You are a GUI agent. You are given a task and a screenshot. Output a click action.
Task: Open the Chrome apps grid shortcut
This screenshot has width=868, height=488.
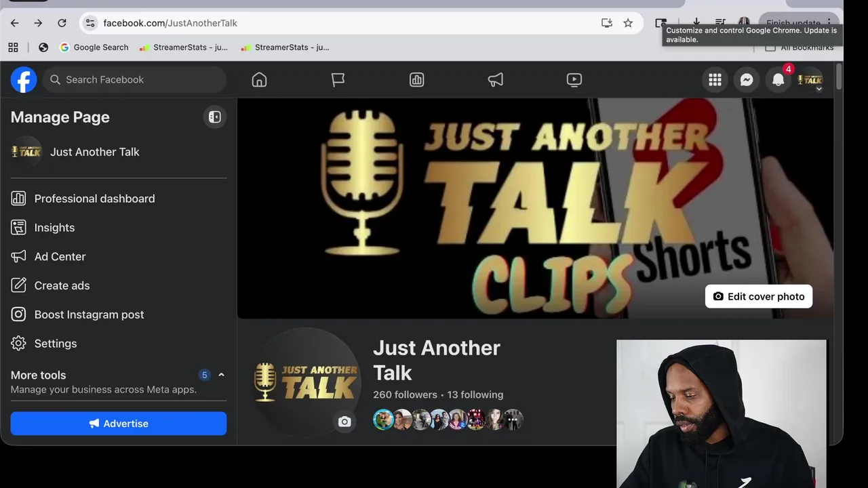pos(13,47)
